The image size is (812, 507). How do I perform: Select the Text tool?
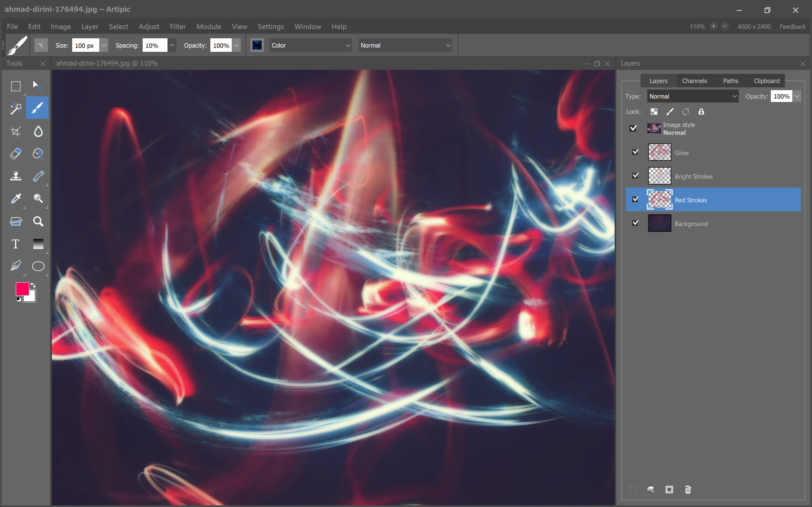tap(16, 244)
